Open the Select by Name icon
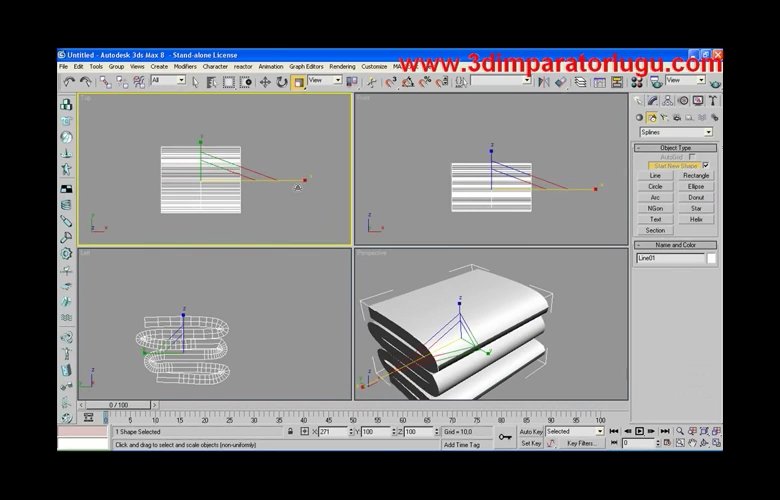 pos(211,82)
